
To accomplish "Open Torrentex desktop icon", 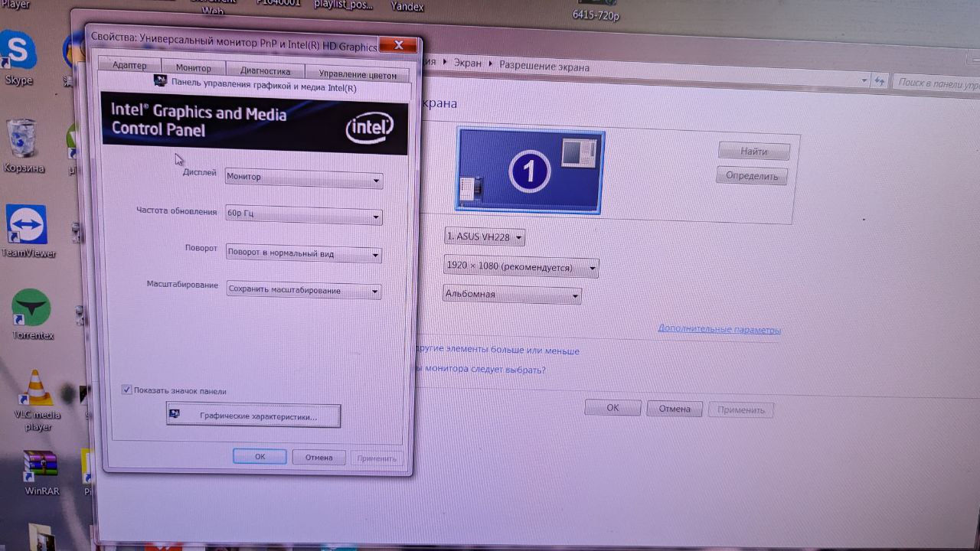I will [x=32, y=314].
